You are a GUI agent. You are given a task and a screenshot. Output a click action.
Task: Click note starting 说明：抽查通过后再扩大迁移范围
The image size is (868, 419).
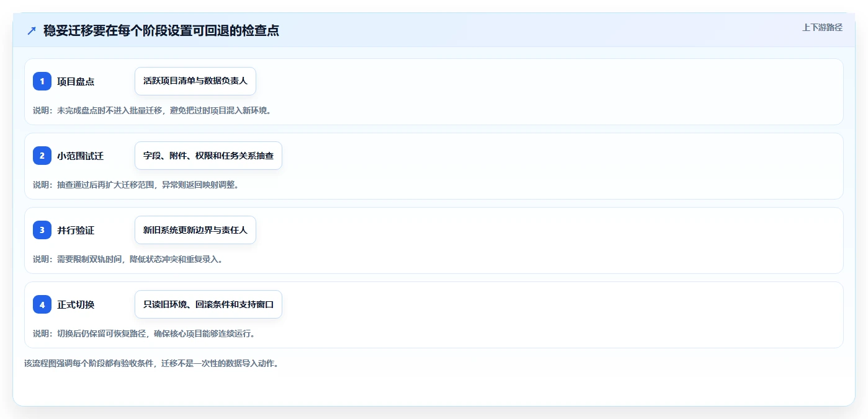click(136, 185)
